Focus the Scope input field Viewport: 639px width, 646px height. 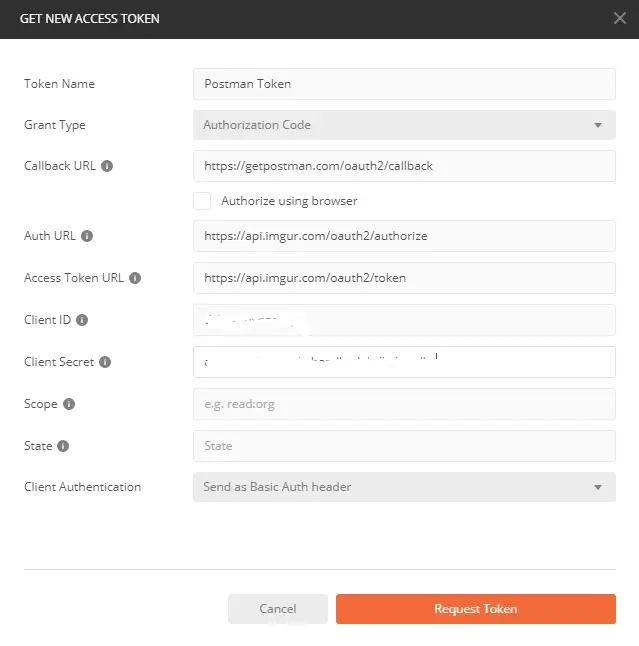coord(404,404)
